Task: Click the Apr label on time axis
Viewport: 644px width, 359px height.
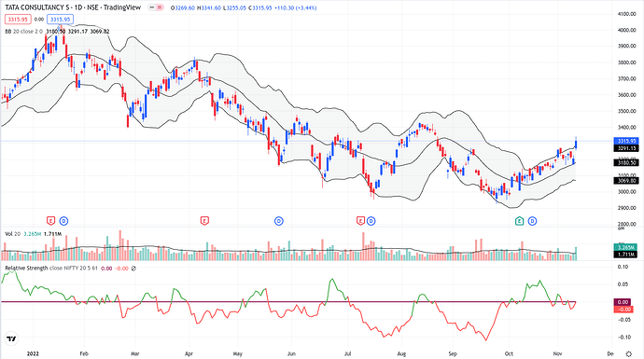Action: click(x=189, y=353)
